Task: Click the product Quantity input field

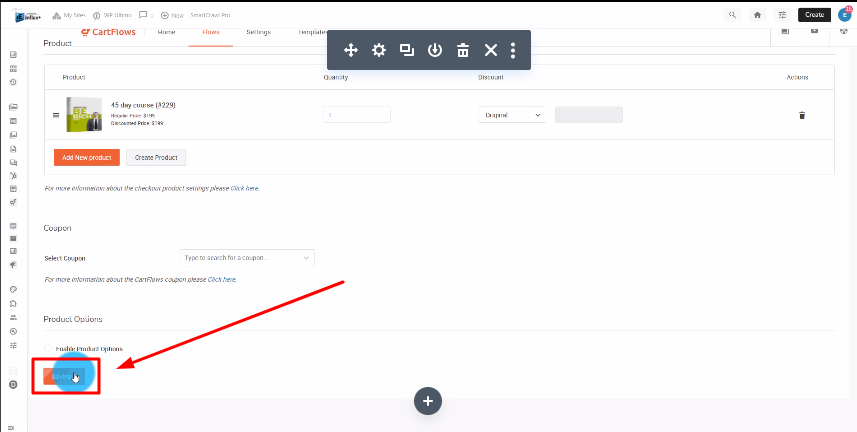Action: (x=356, y=115)
